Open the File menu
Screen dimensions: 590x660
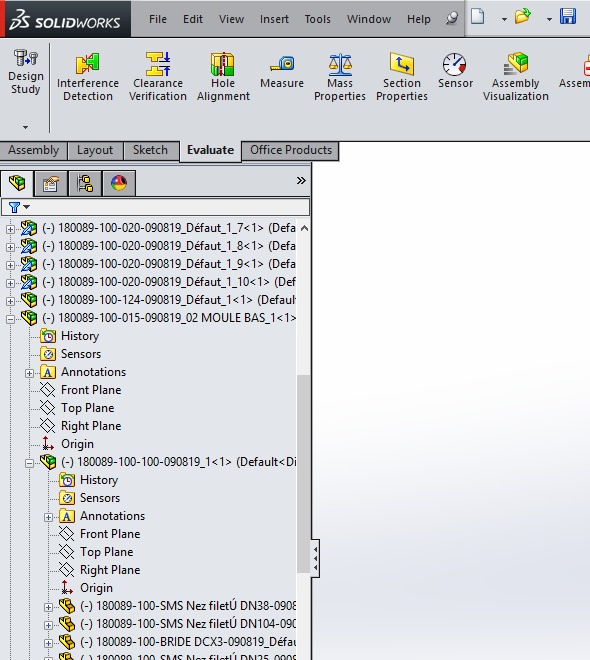(x=158, y=19)
